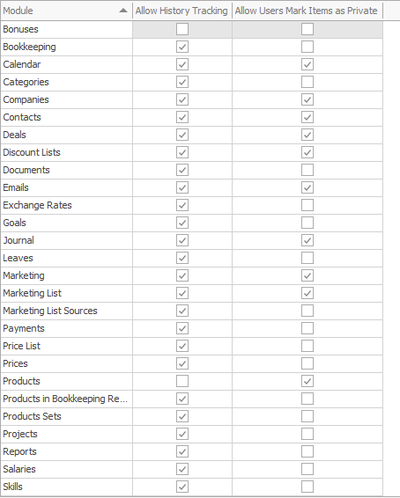Enable History Tracking for Bonuses
400x498 pixels.
pyautogui.click(x=182, y=29)
